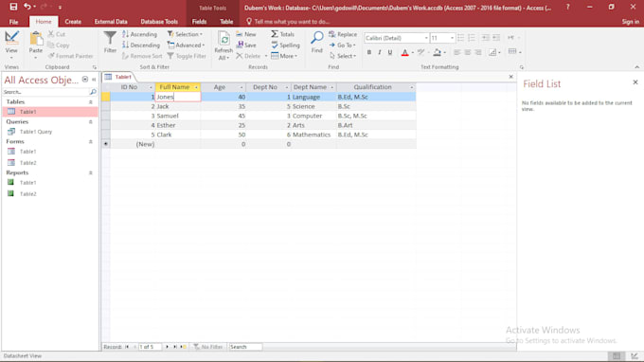Go to new blank record button
Viewport: 644px width, 362px height.
coord(183,347)
